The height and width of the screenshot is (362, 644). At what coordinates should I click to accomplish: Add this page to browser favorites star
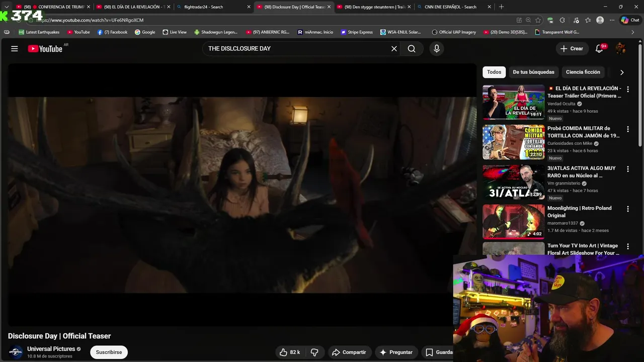(x=538, y=20)
